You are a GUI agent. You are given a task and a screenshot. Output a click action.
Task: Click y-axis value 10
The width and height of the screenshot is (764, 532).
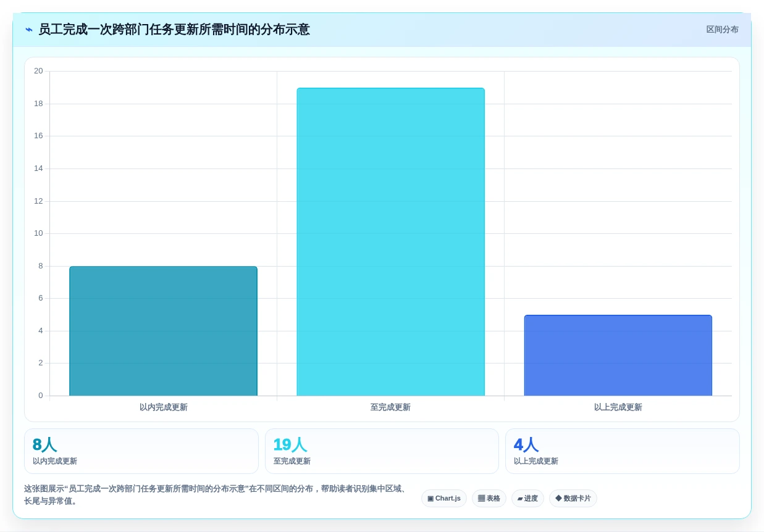click(x=38, y=233)
